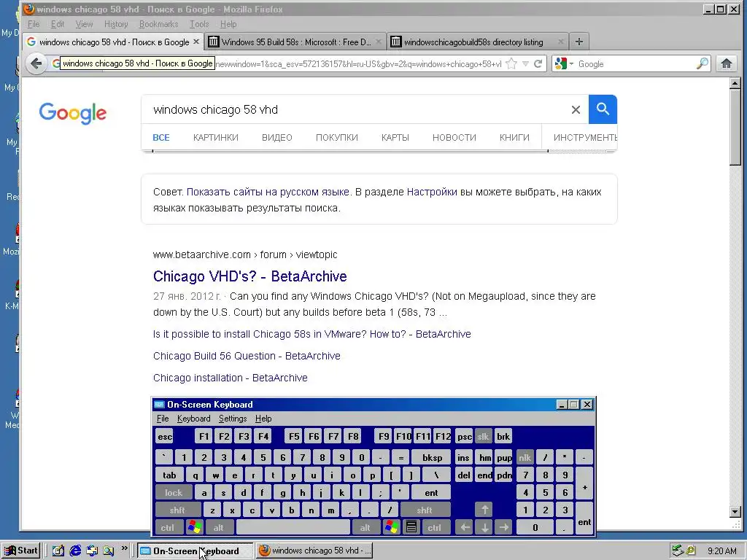
Task: Open Firefox home page icon
Action: click(726, 63)
